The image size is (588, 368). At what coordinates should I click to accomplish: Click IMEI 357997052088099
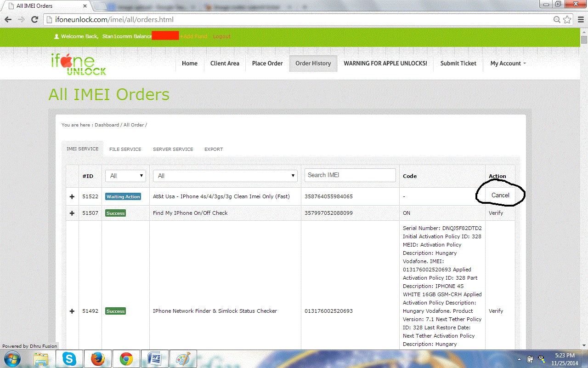tap(328, 213)
